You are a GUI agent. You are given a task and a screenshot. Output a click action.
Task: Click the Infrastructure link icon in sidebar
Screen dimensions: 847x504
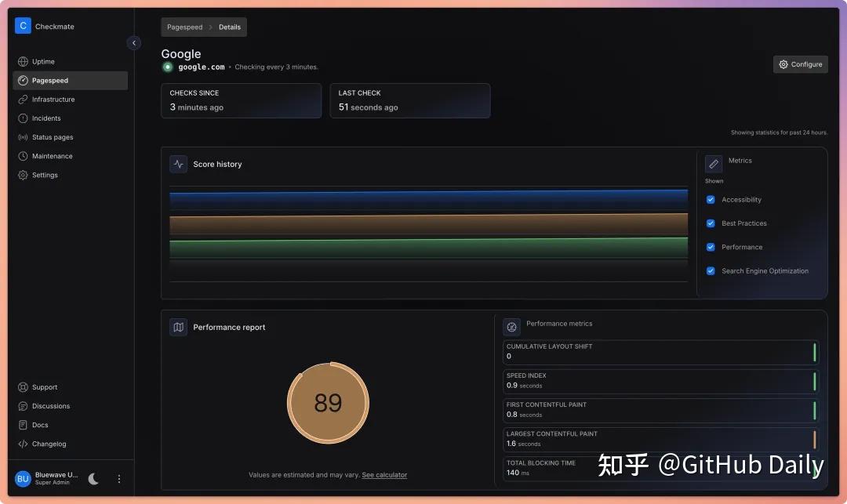point(23,100)
